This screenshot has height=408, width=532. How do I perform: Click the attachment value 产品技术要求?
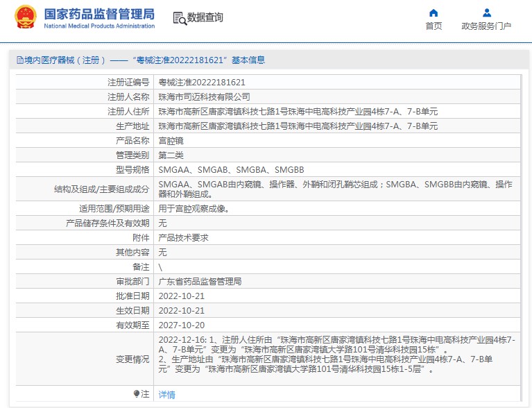tap(183, 237)
